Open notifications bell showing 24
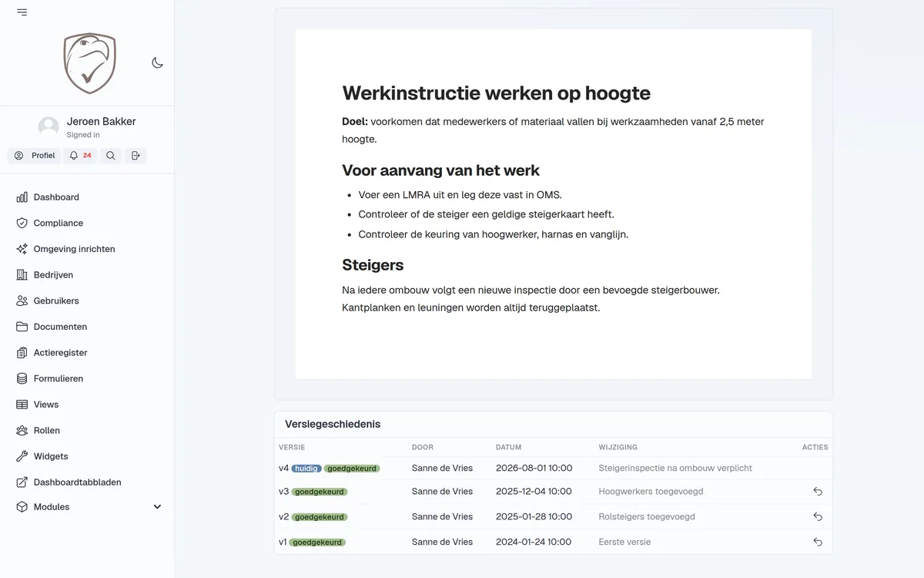 [80, 156]
